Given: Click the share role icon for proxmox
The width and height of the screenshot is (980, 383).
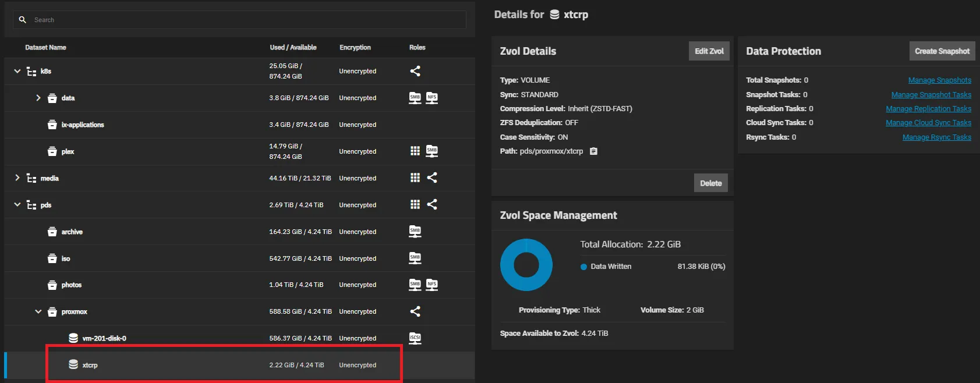Looking at the screenshot, I should [415, 311].
